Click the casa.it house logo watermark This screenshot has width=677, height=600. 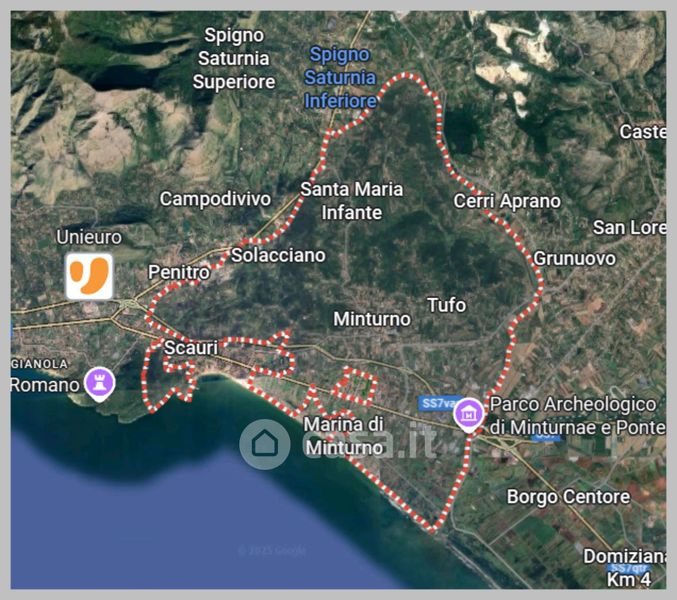coord(265,444)
